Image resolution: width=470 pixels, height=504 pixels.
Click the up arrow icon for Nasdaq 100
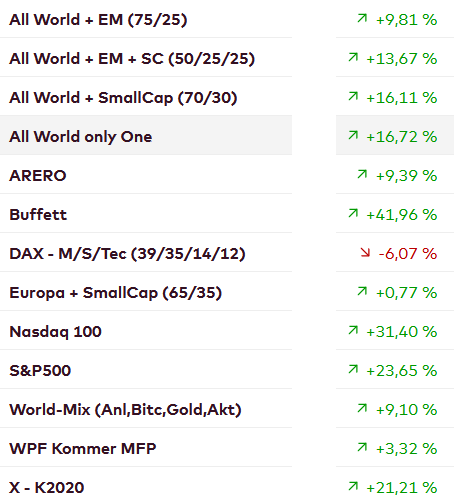(x=353, y=330)
